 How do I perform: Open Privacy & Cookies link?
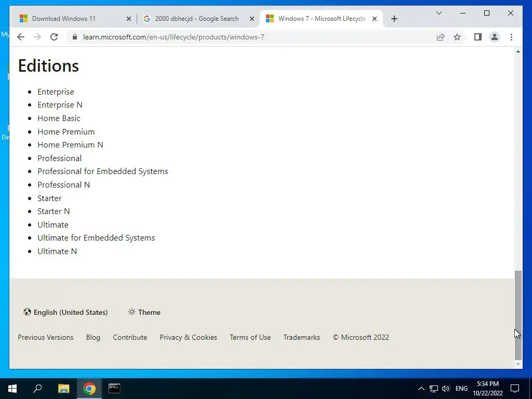click(x=188, y=337)
